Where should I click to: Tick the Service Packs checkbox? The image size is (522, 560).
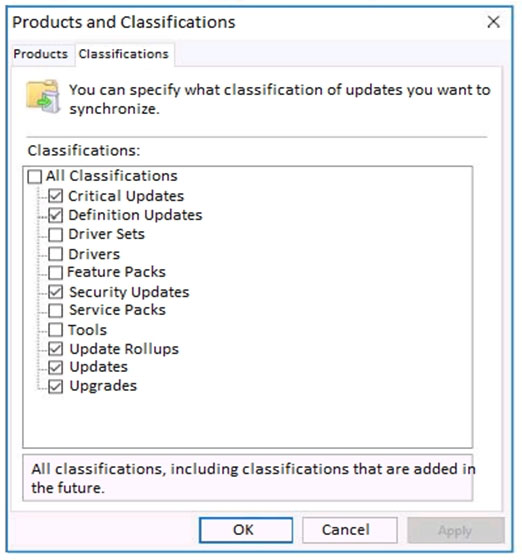coord(56,311)
